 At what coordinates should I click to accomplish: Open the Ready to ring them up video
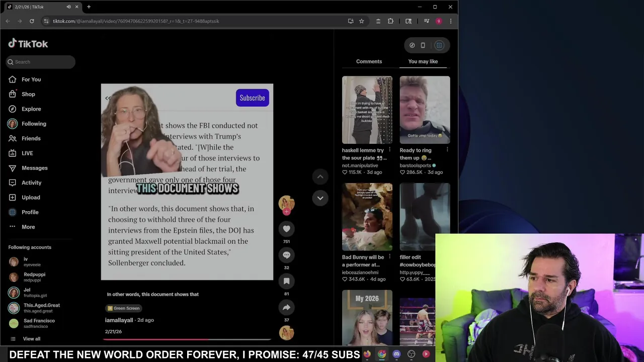click(425, 110)
